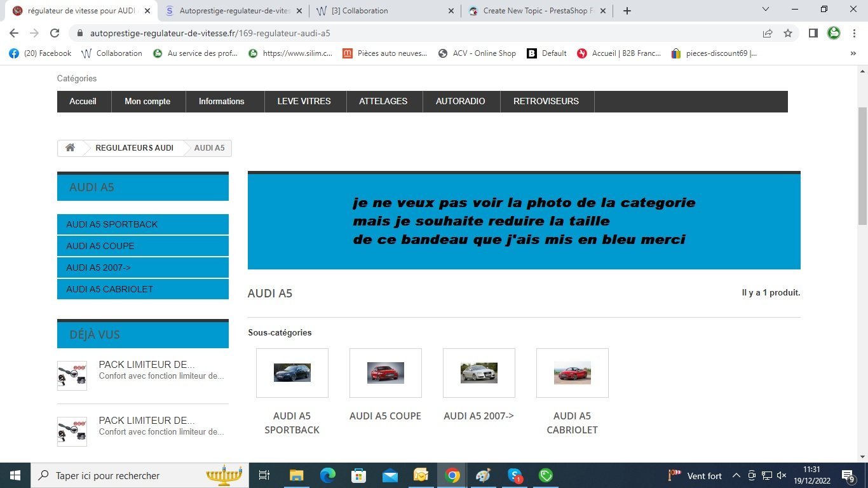This screenshot has height=488, width=868.
Task: Open the Windows Start menu
Action: click(15, 475)
